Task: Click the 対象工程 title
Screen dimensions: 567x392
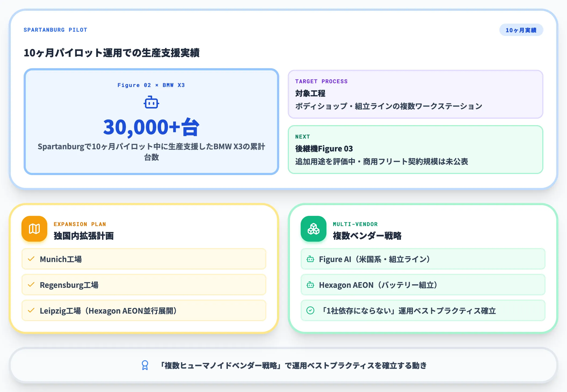Action: (x=310, y=93)
